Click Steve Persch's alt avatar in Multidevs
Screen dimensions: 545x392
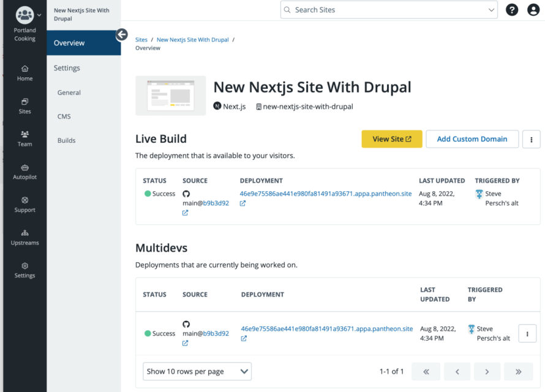click(x=472, y=329)
